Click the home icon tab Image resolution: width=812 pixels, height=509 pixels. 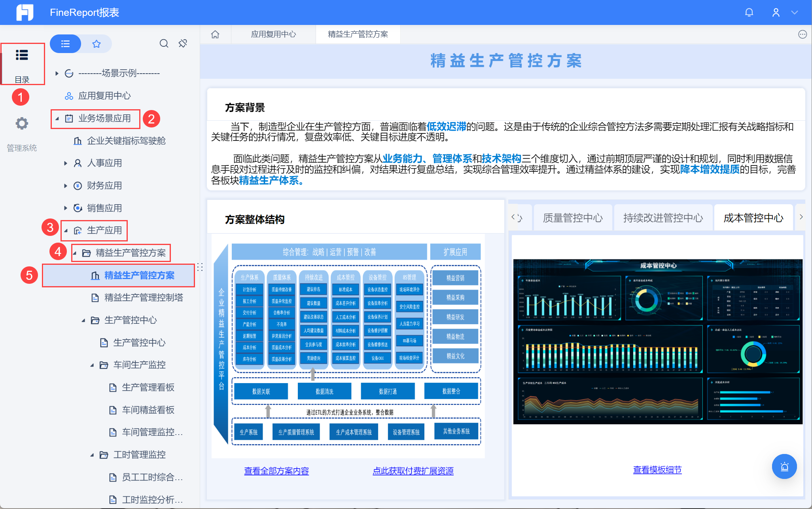click(215, 34)
